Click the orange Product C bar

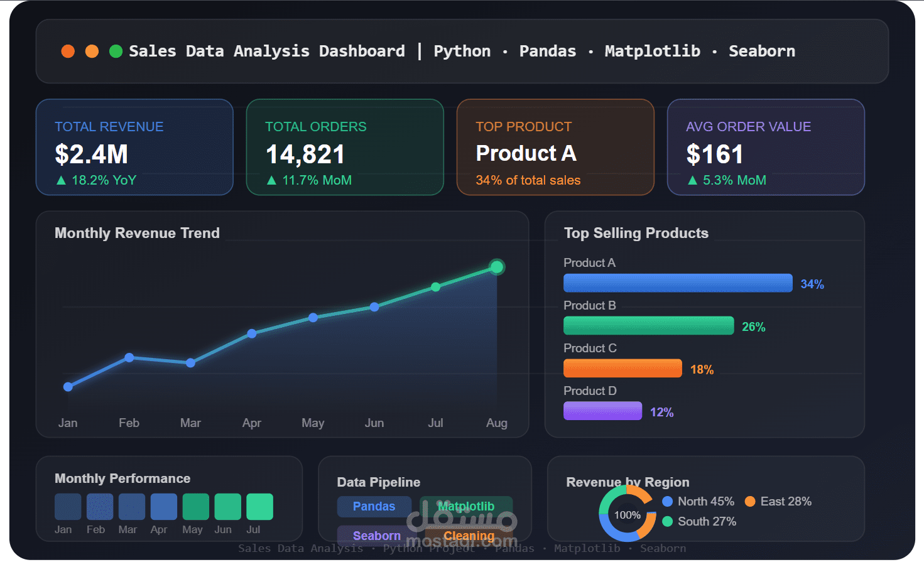point(622,369)
